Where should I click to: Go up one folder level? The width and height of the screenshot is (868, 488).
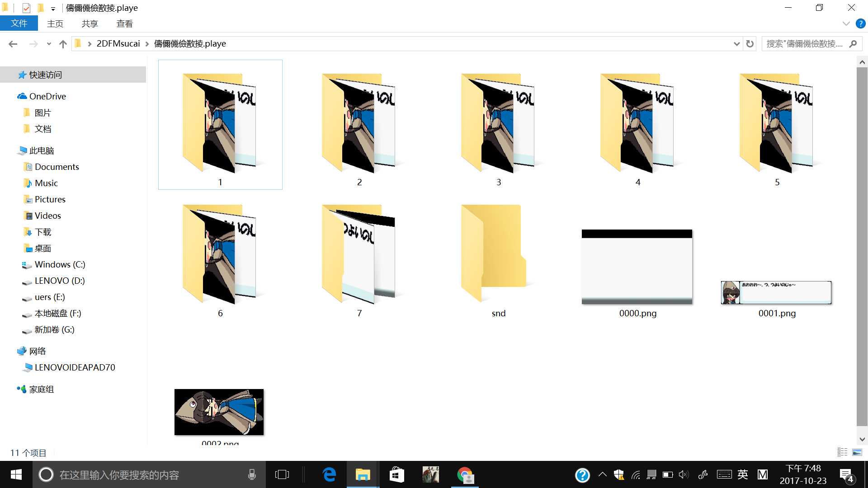63,44
